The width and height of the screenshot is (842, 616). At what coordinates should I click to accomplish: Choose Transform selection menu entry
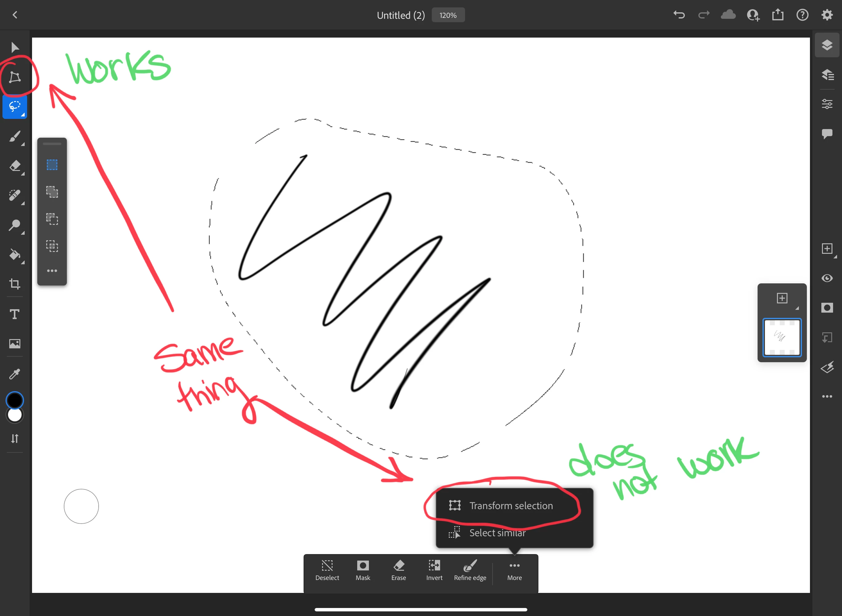pos(511,506)
